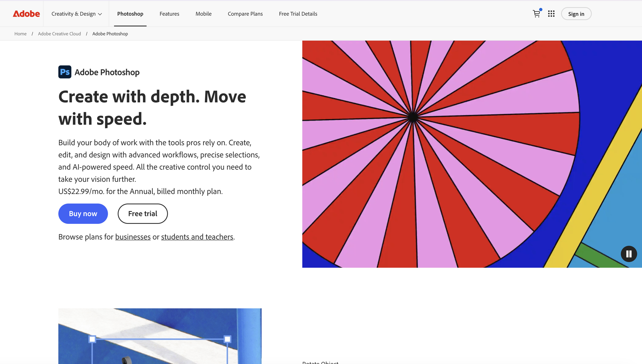View Free Trial Details

pyautogui.click(x=298, y=14)
